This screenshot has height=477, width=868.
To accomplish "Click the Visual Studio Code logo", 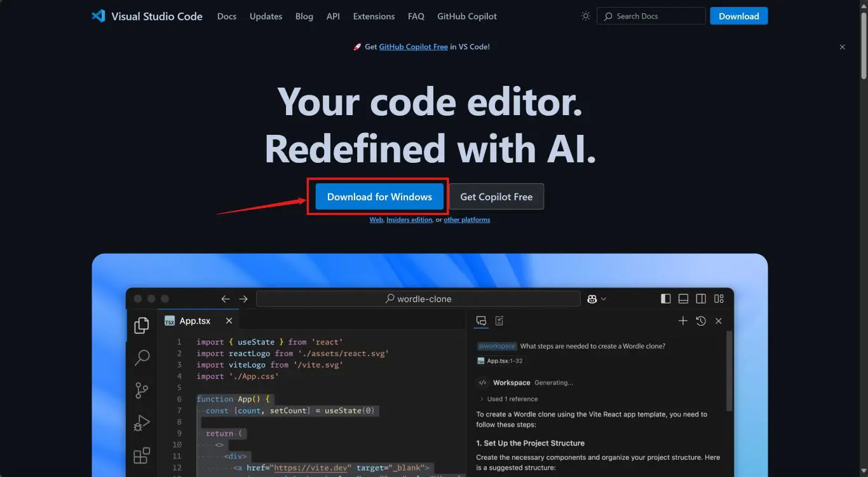I will click(x=98, y=16).
